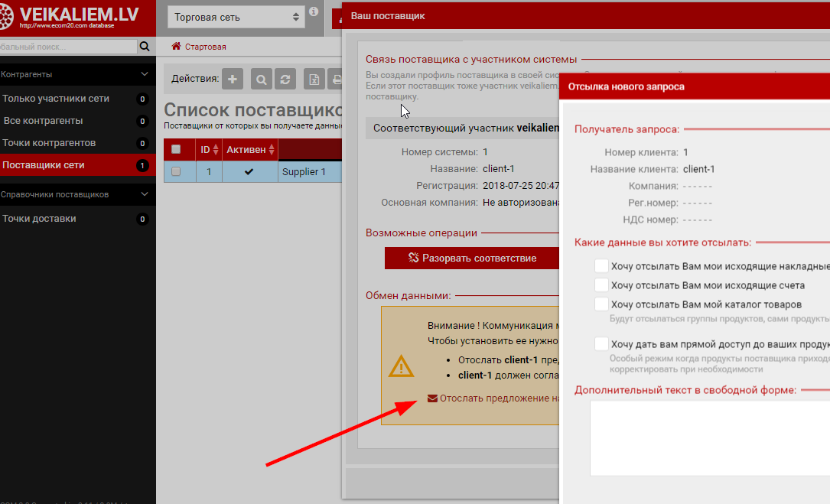This screenshot has height=504, width=830.
Task: Click the magnifier icon in actions toolbar
Action: click(262, 79)
